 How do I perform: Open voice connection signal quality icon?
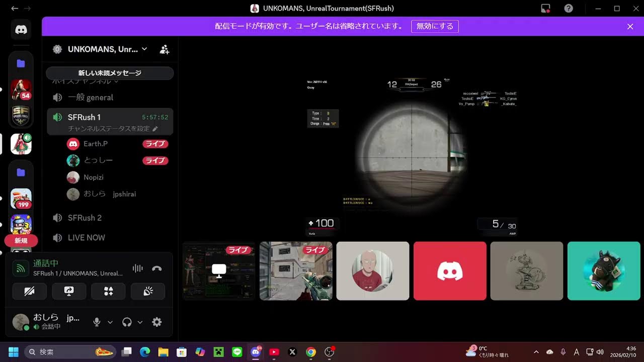[x=21, y=268]
